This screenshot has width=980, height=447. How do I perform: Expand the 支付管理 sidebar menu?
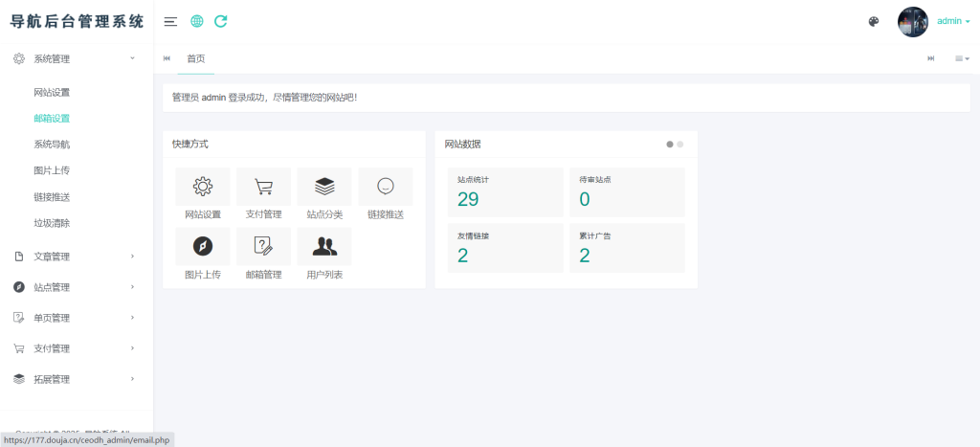(x=77, y=348)
